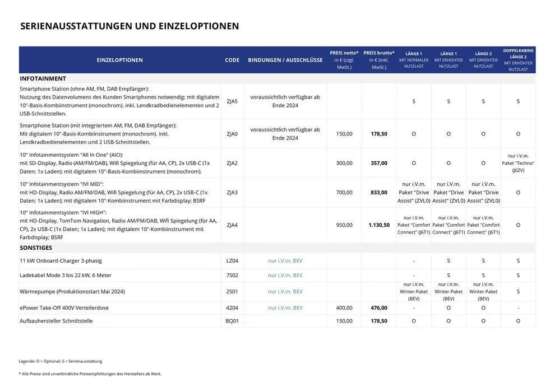Image resolution: width=555 pixels, height=392 pixels.
Task: Click the blue 'nur i.V.m. BEV' link for LZ04
Action: 284,260
